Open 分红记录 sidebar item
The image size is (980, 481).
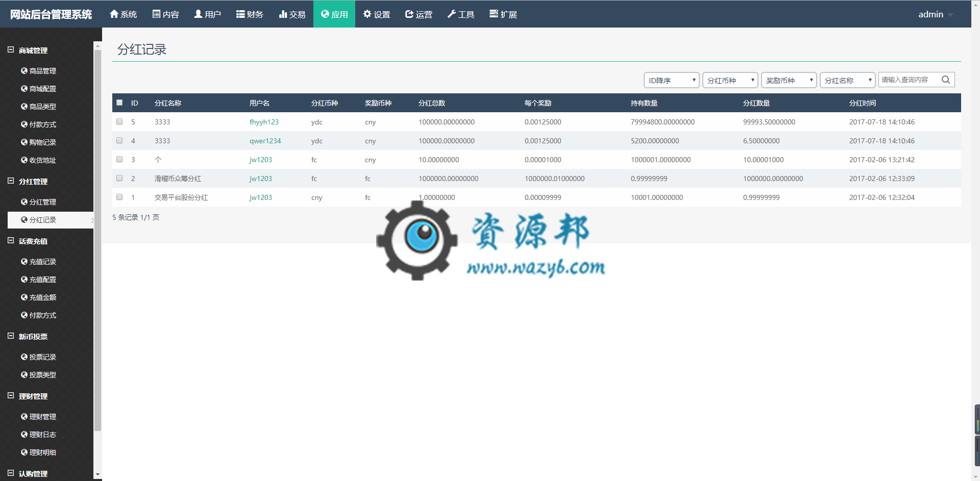click(x=51, y=220)
